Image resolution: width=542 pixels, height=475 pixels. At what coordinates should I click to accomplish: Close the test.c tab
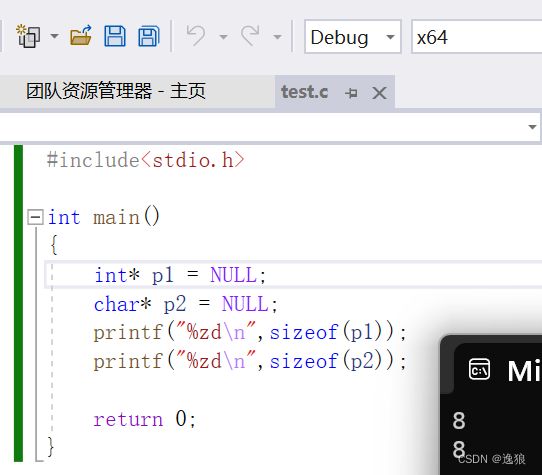pyautogui.click(x=379, y=93)
